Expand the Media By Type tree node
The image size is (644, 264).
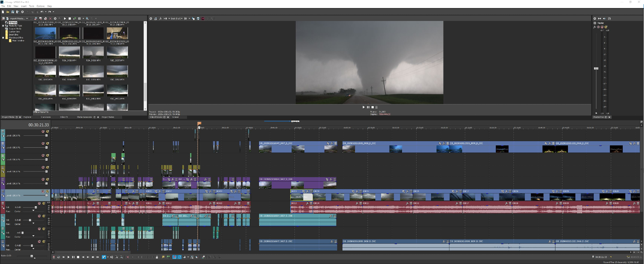click(x=3, y=26)
